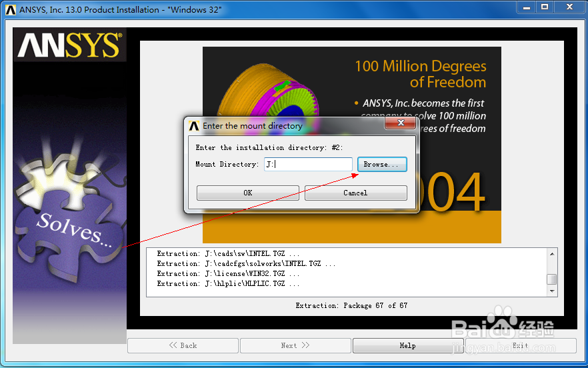588x368 pixels.
Task: Maximize the ANSYS installation window
Action: tap(545, 7)
